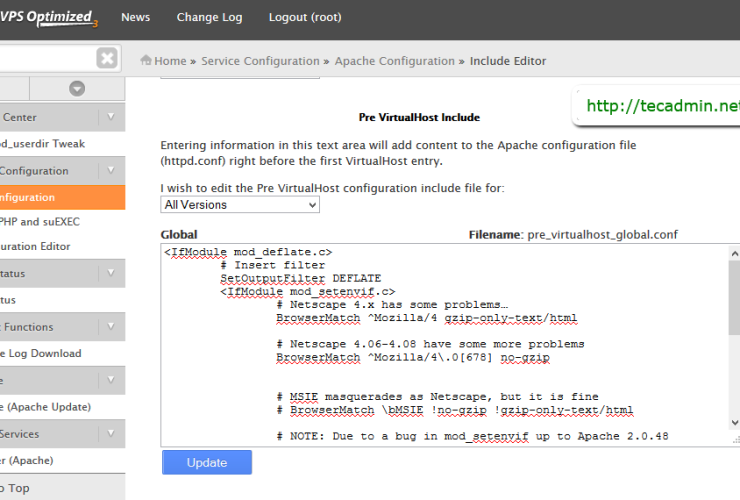740x500 pixels.
Task: Clear the search box with the X icon
Action: (x=107, y=59)
